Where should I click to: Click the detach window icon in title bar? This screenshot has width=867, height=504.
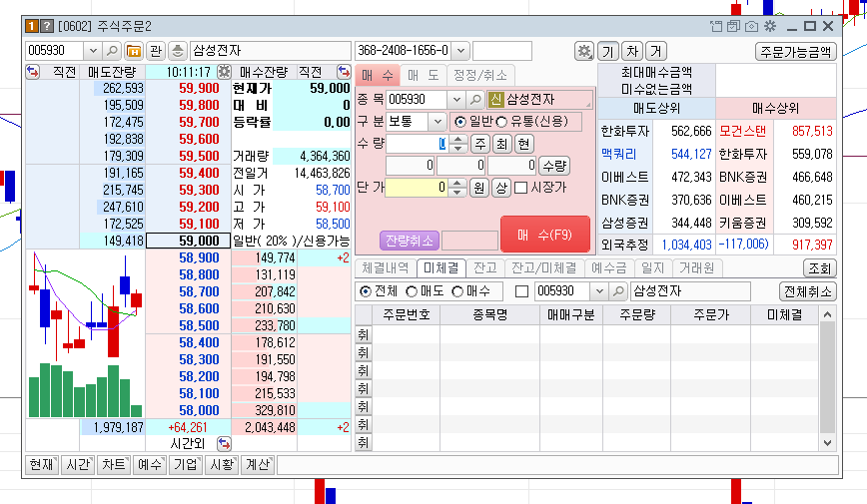click(716, 26)
